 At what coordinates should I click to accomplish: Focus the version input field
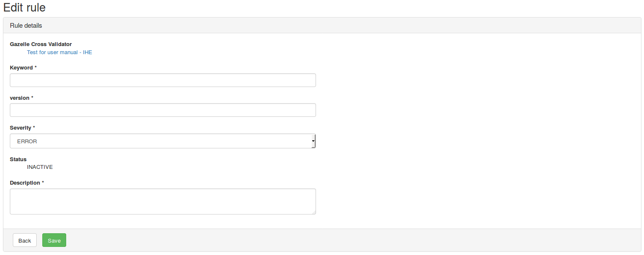click(163, 110)
